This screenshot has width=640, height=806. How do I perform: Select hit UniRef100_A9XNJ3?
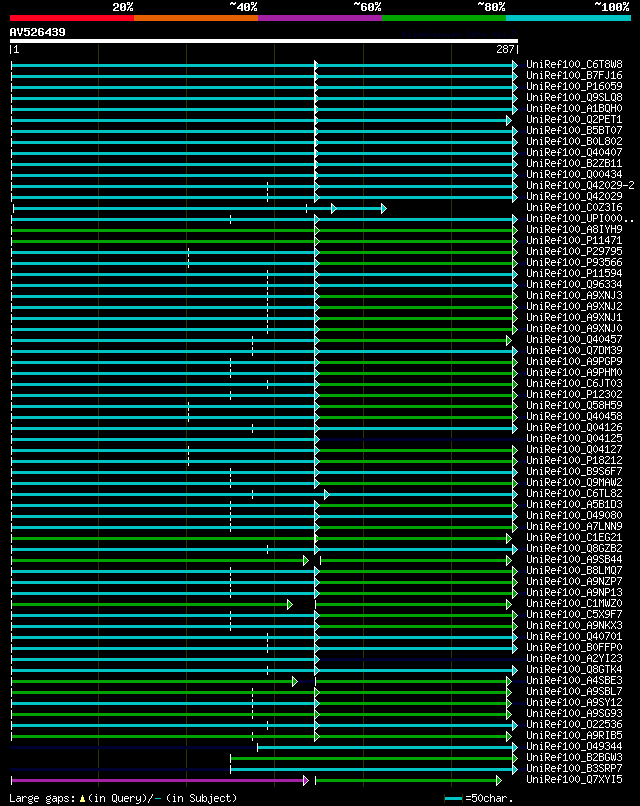click(x=574, y=296)
